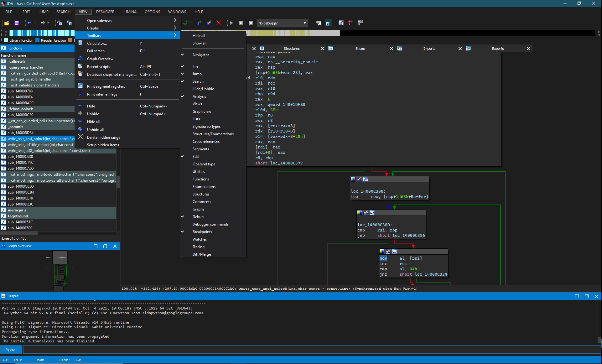Image resolution: width=602 pixels, height=364 pixels.
Task: Click color picker icon on loc_14000C308 node
Action: pyautogui.click(x=353, y=179)
